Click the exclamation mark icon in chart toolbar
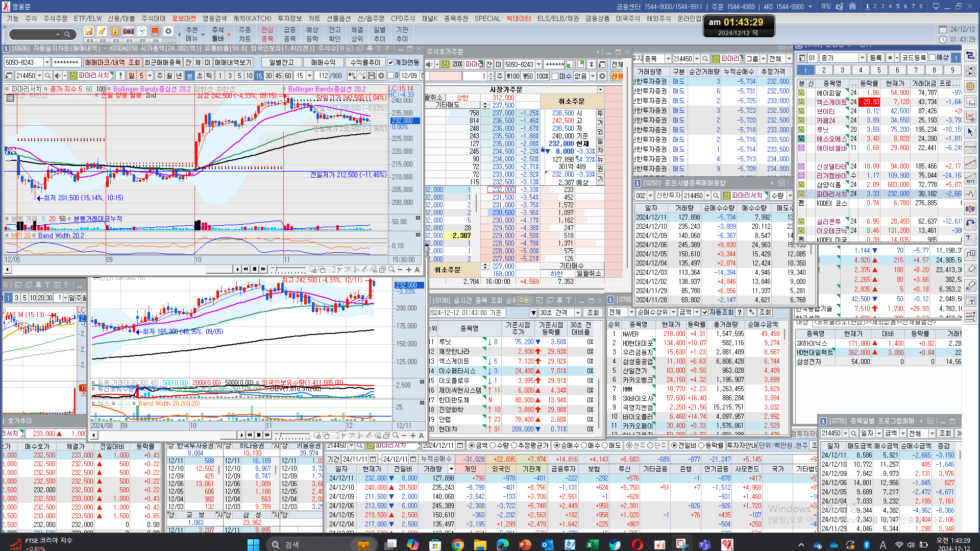 pyautogui.click(x=120, y=76)
